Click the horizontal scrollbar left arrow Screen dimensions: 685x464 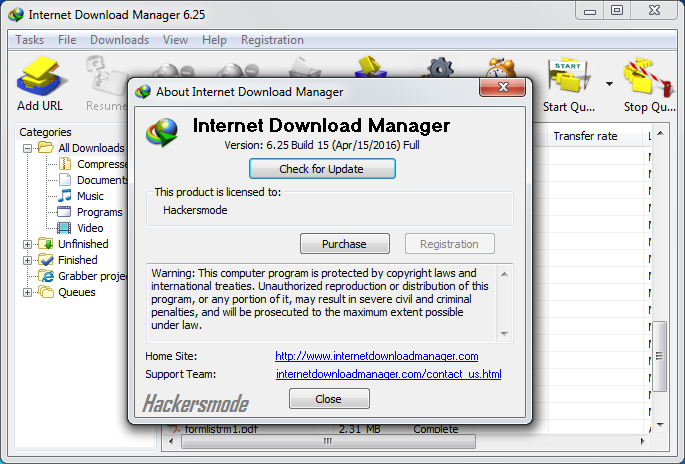(171, 441)
